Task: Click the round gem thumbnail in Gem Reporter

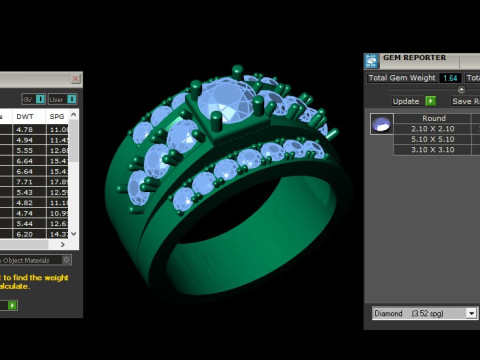Action: 382,124
